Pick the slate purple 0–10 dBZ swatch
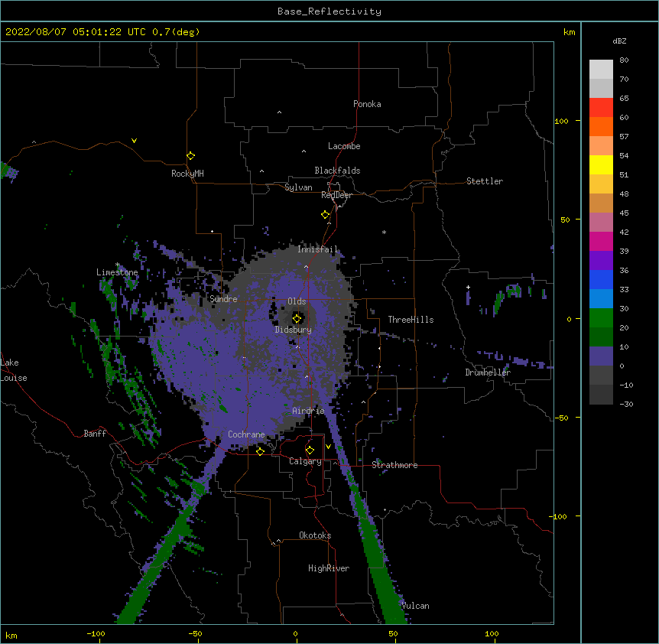This screenshot has width=659, height=644. [x=601, y=356]
